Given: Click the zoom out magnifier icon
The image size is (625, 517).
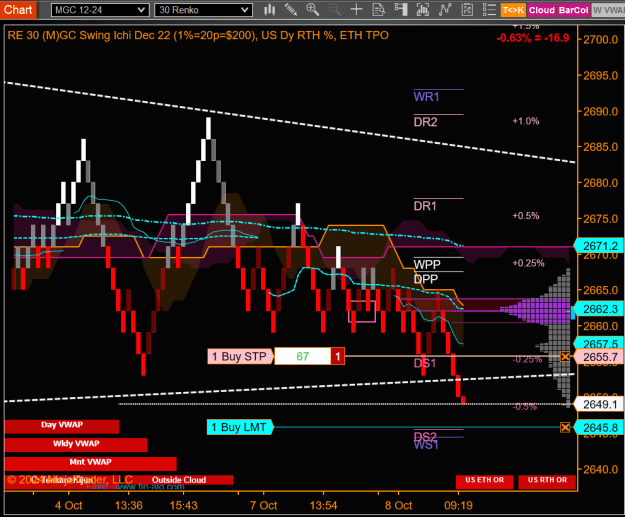Looking at the screenshot, I should point(334,10).
